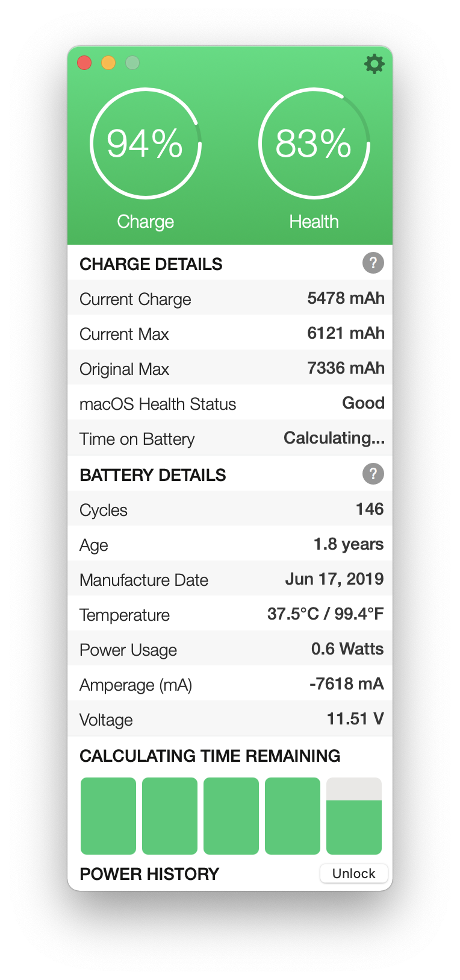
Task: Minimize the window using yellow button
Action: (108, 63)
